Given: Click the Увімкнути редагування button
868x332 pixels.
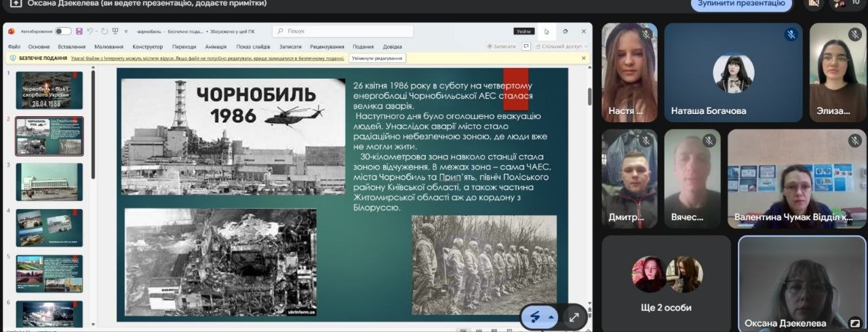Looking at the screenshot, I should coord(377,58).
